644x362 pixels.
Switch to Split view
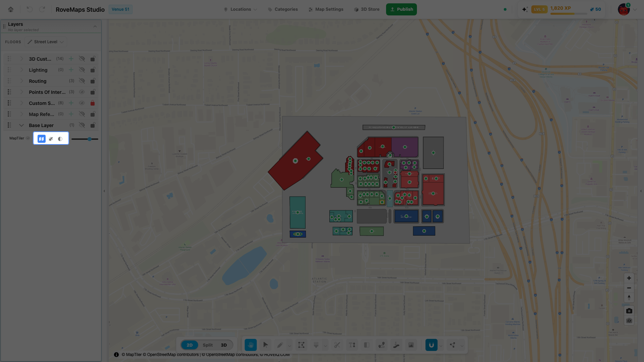tap(208, 345)
